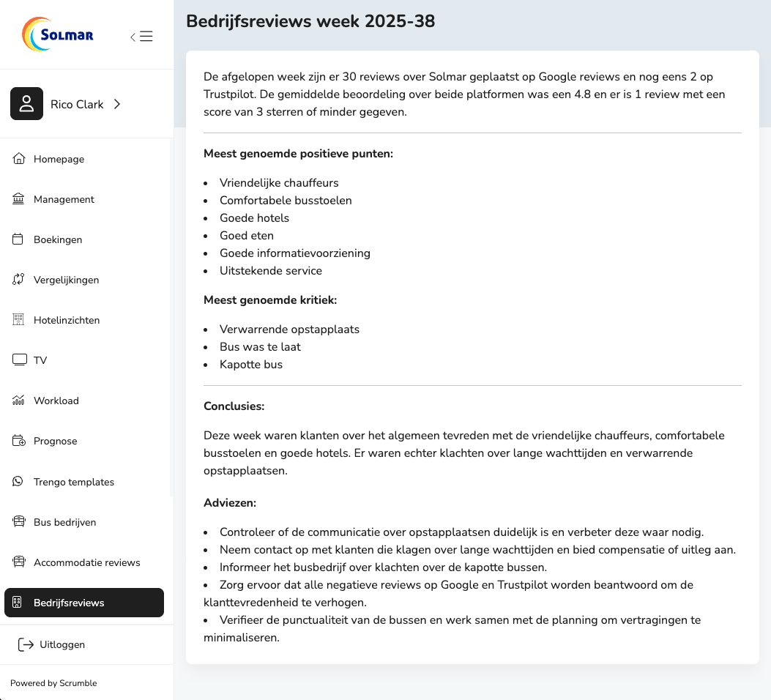Click the Homepage house icon

[x=19, y=159]
